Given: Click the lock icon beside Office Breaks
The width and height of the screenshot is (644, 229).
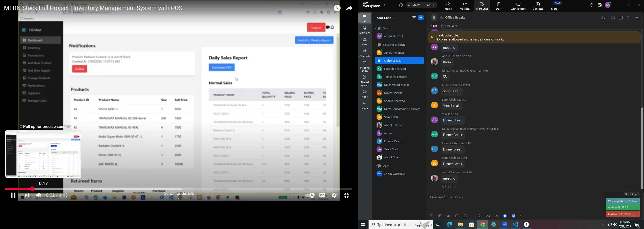Looking at the screenshot, I should [434, 18].
